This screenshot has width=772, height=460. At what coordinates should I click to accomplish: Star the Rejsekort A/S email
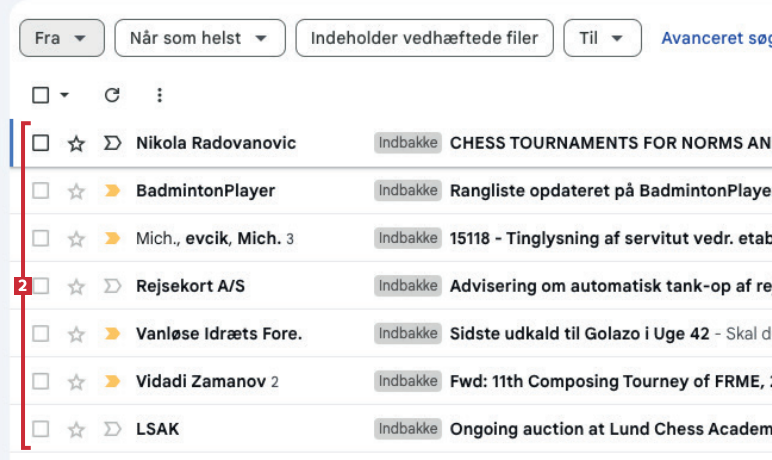click(x=76, y=287)
